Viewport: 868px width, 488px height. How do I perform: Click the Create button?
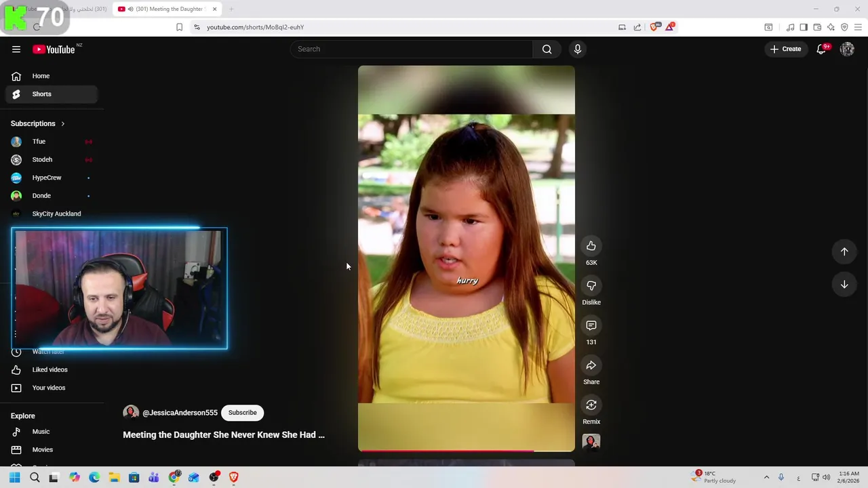pos(785,49)
